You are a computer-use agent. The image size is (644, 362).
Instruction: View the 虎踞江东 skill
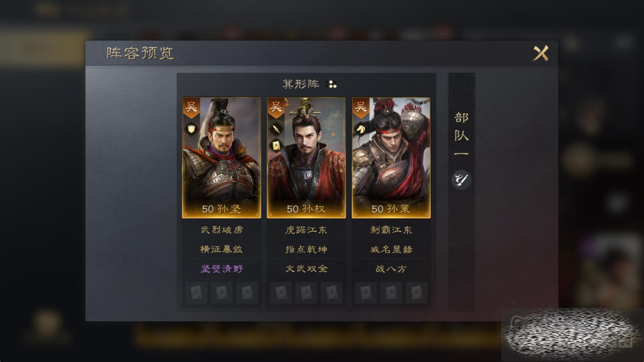click(x=306, y=230)
